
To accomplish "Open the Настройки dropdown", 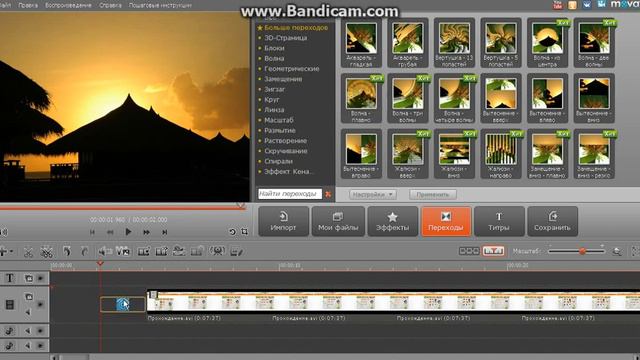I will click(373, 195).
